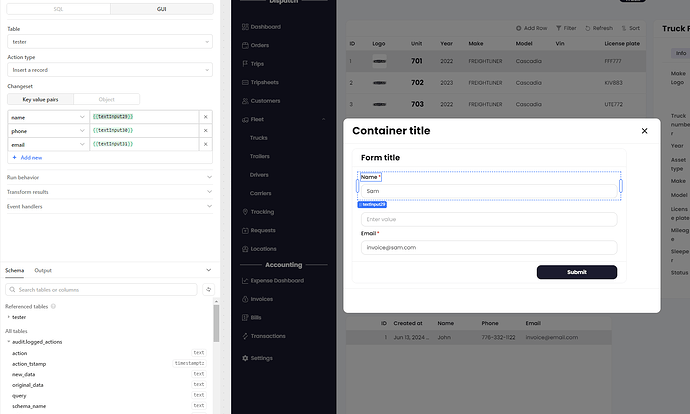The height and width of the screenshot is (414, 690).
Task: Remove the name key-value row
Action: (205, 117)
